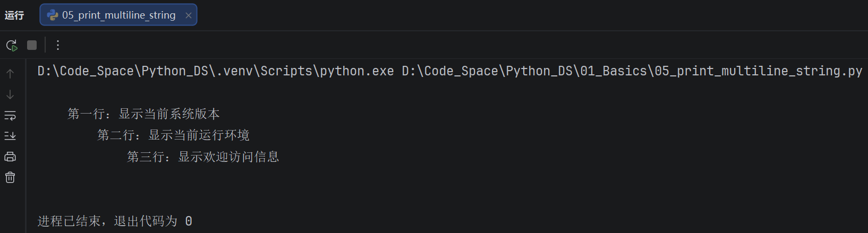Click the output line 第三行:显示欢迎访问信息
Screen dimensions: 868x233
pyautogui.click(x=203, y=157)
